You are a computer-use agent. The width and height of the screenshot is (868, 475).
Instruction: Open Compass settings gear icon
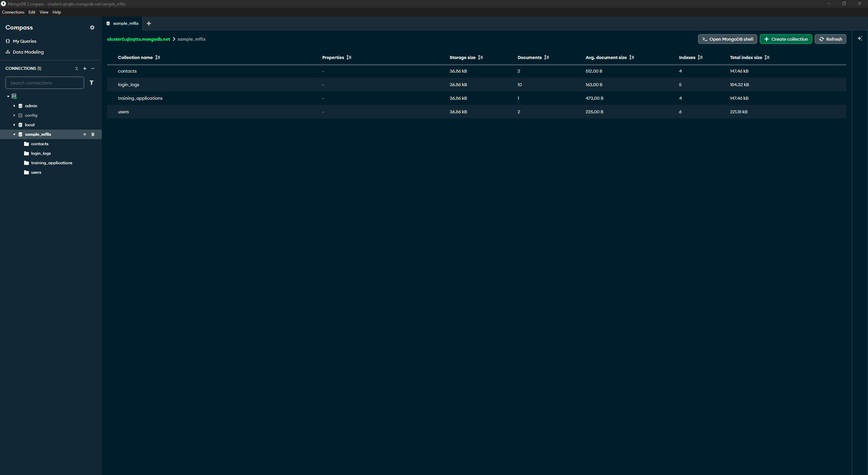tap(92, 27)
